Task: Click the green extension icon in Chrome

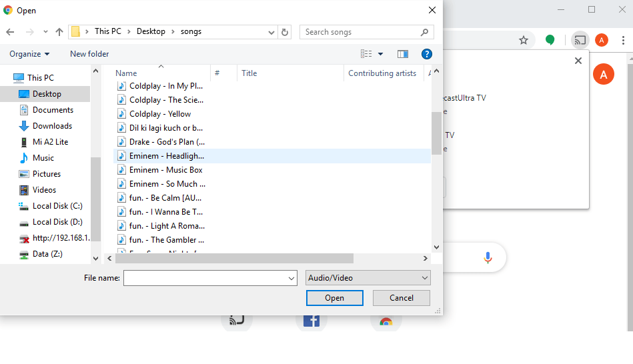Action: (550, 40)
